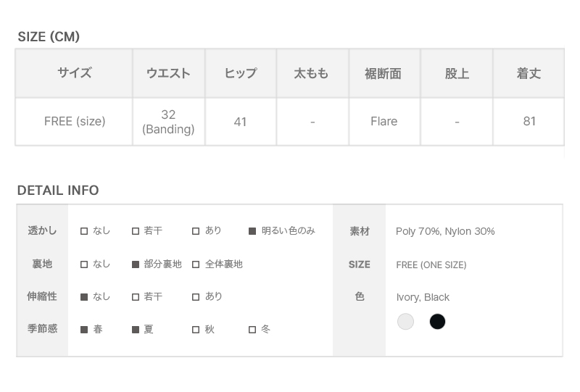
Task: Toggle the '明るい色のみ' checkbox
Action: click(252, 231)
